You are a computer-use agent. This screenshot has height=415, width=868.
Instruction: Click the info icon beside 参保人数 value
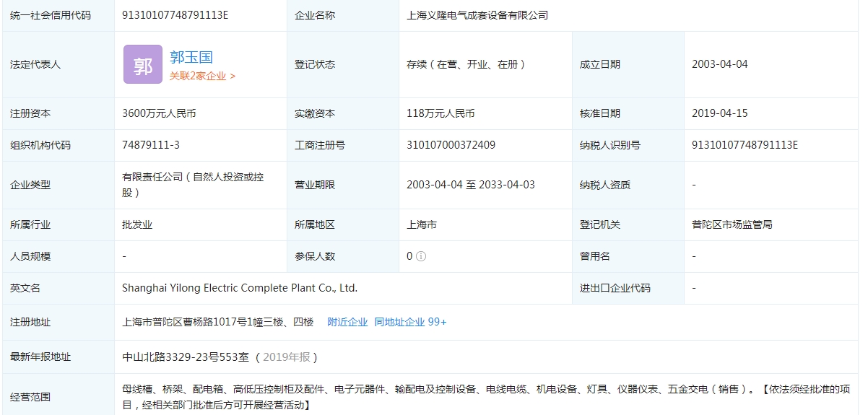pyautogui.click(x=421, y=256)
